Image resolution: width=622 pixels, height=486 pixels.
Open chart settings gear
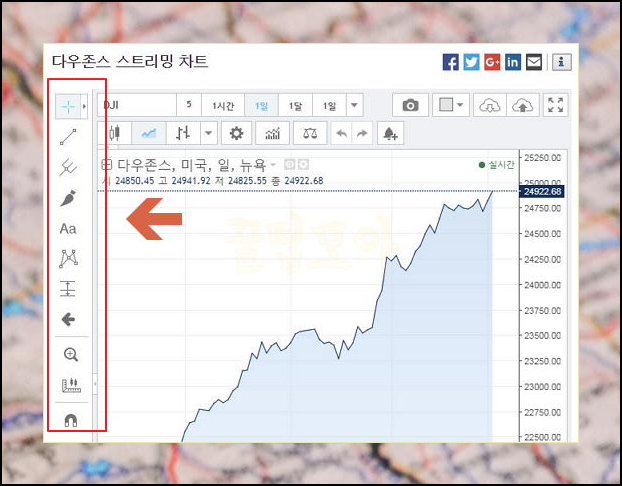(x=236, y=133)
